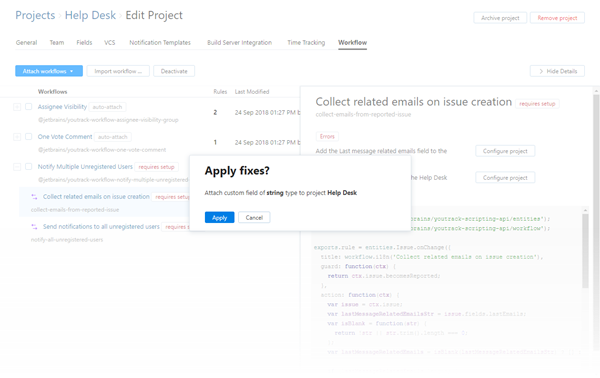Click the code editor vertical scrollbar
The height and width of the screenshot is (378, 600).
(x=585, y=251)
